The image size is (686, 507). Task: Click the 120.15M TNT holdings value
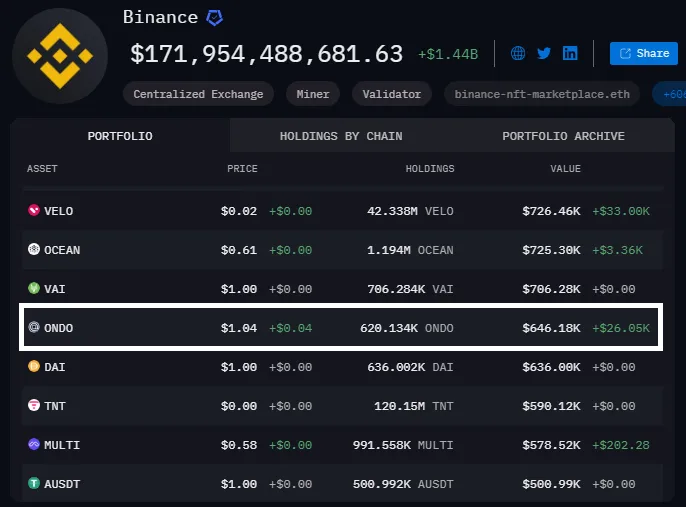coord(414,406)
